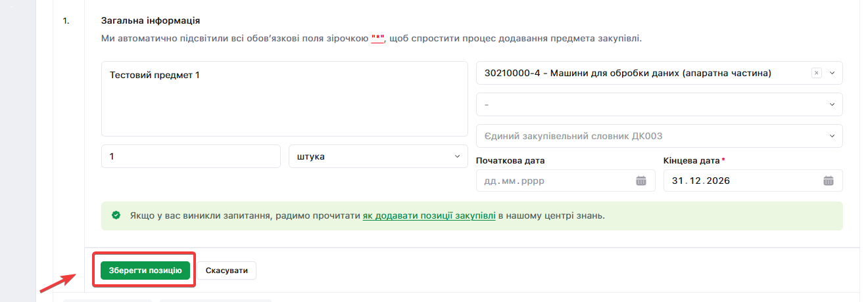Open the calendar picker for Початкова дата
This screenshot has width=868, height=302.
641,181
